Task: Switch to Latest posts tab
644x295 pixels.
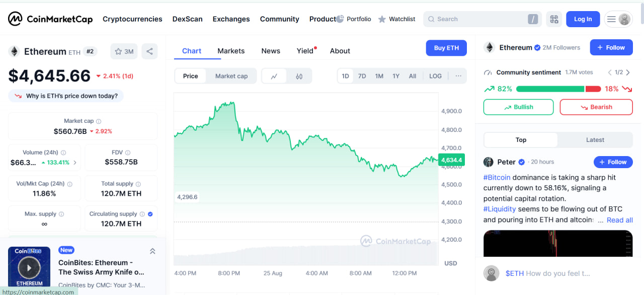Action: (x=595, y=140)
